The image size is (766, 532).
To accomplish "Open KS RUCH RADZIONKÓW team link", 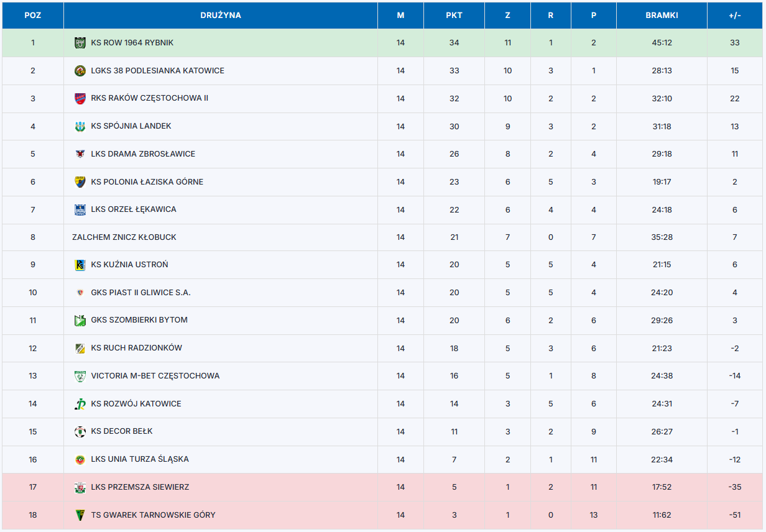I will 136,348.
